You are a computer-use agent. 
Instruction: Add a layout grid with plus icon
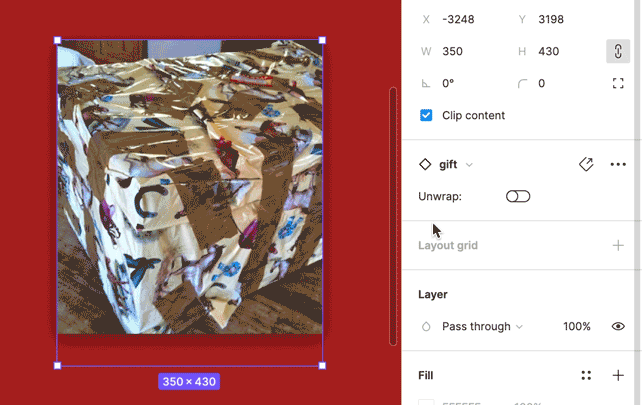tap(618, 245)
